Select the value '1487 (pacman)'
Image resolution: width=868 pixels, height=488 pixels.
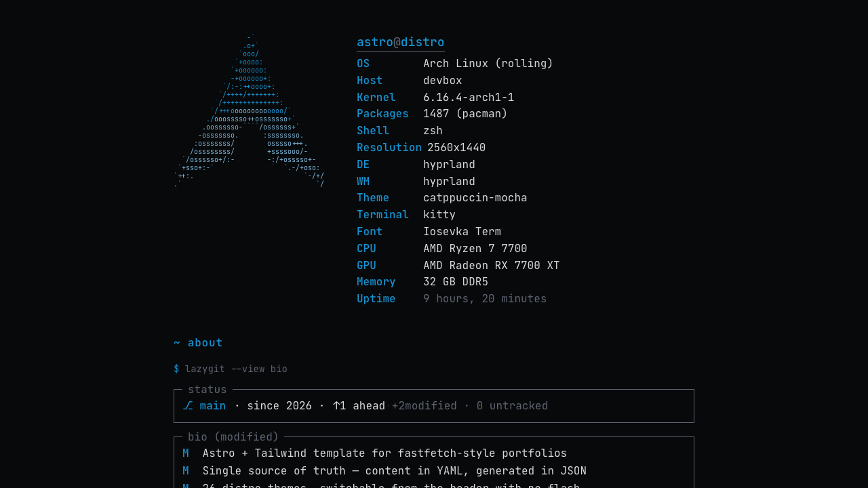[465, 114]
